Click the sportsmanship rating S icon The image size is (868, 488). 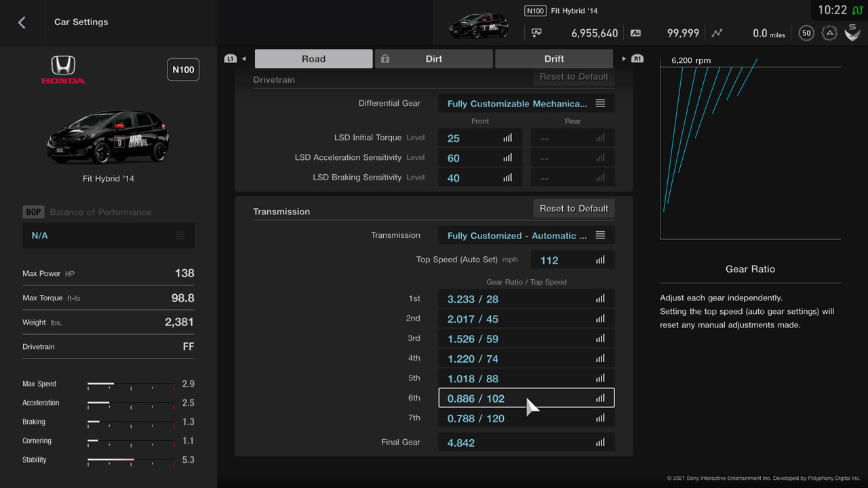852,32
